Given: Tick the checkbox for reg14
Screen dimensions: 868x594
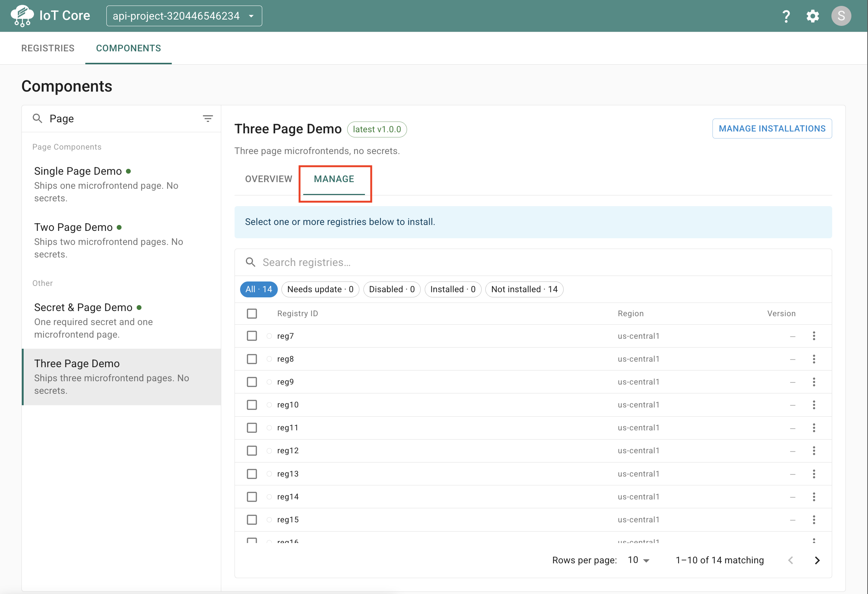Looking at the screenshot, I should (252, 496).
